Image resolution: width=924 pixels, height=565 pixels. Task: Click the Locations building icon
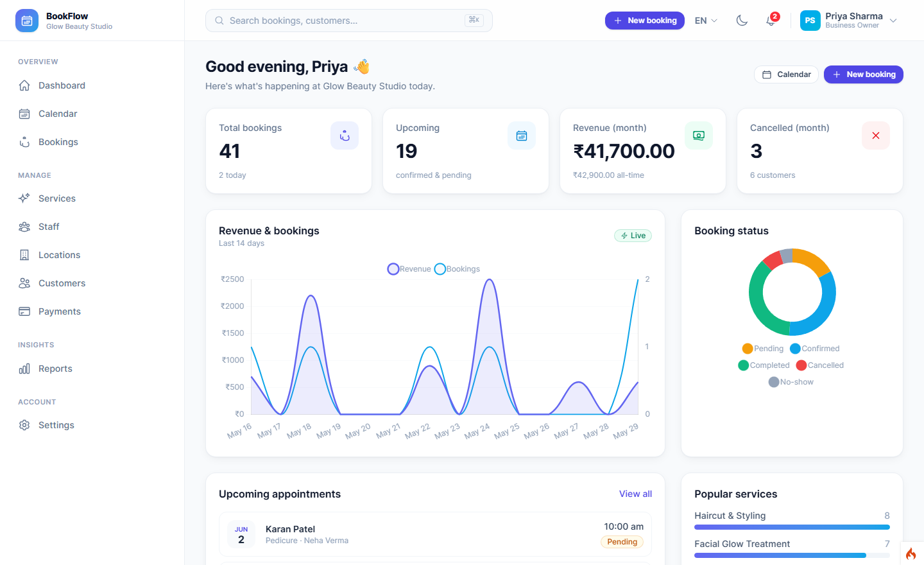pos(24,255)
